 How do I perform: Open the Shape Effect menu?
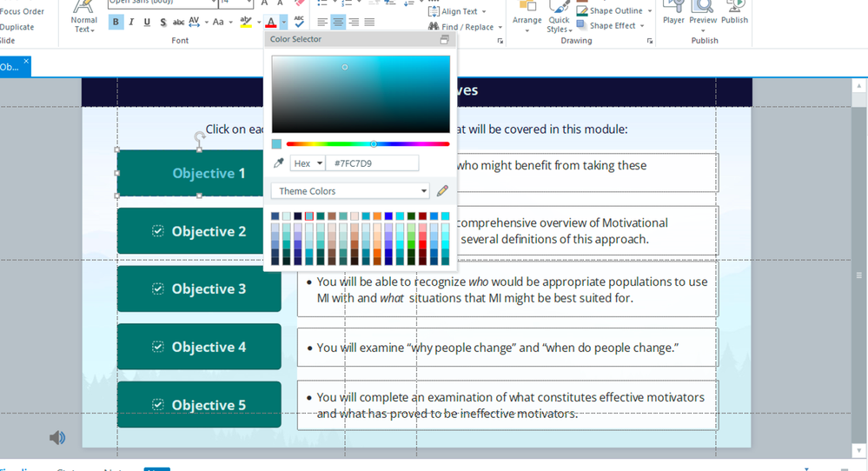610,25
